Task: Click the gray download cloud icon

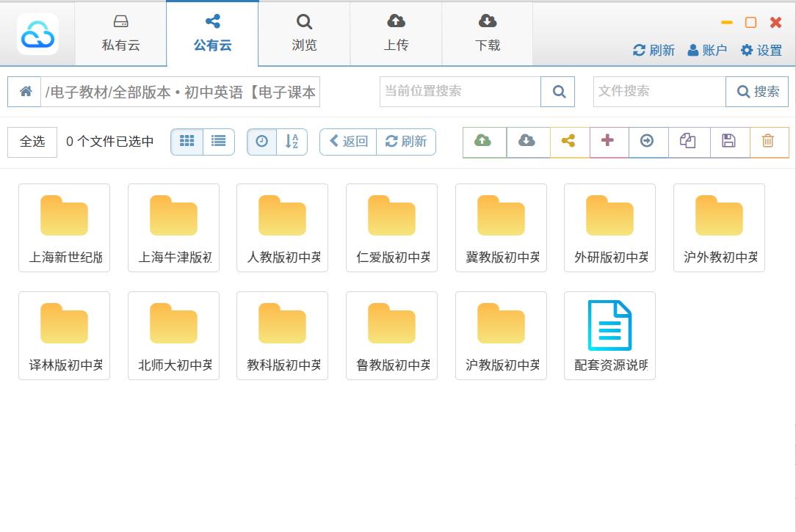Action: [x=528, y=142]
